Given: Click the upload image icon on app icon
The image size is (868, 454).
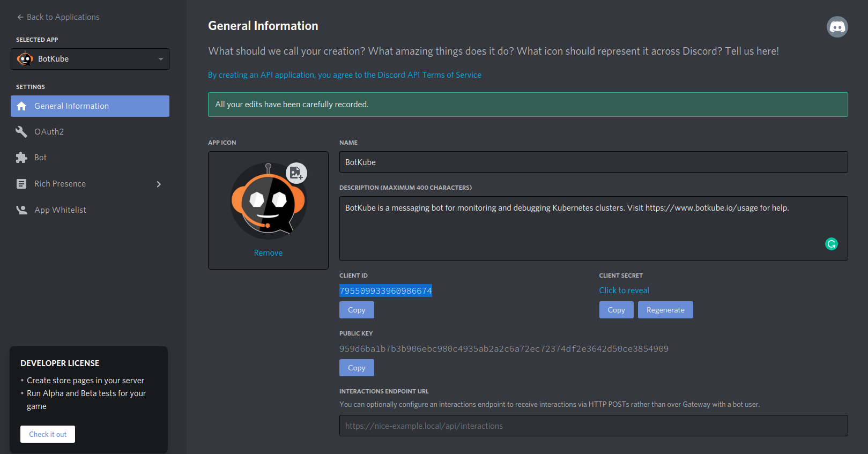Looking at the screenshot, I should tap(296, 173).
